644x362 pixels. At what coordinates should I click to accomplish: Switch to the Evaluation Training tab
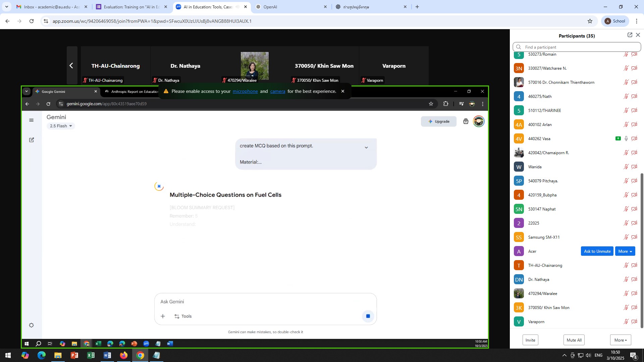point(131,7)
